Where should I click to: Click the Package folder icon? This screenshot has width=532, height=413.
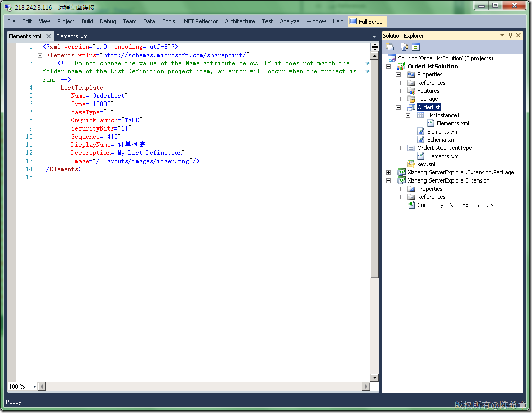click(x=411, y=99)
